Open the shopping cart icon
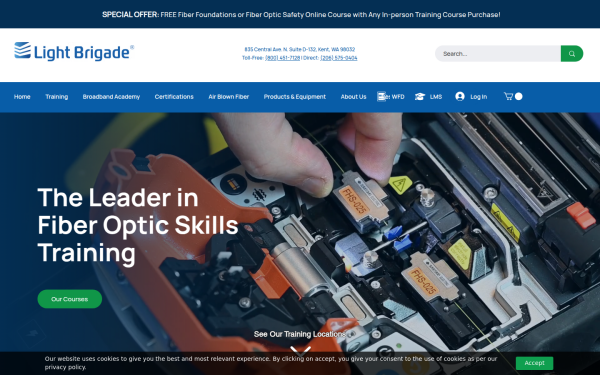600x375 pixels. (x=508, y=96)
